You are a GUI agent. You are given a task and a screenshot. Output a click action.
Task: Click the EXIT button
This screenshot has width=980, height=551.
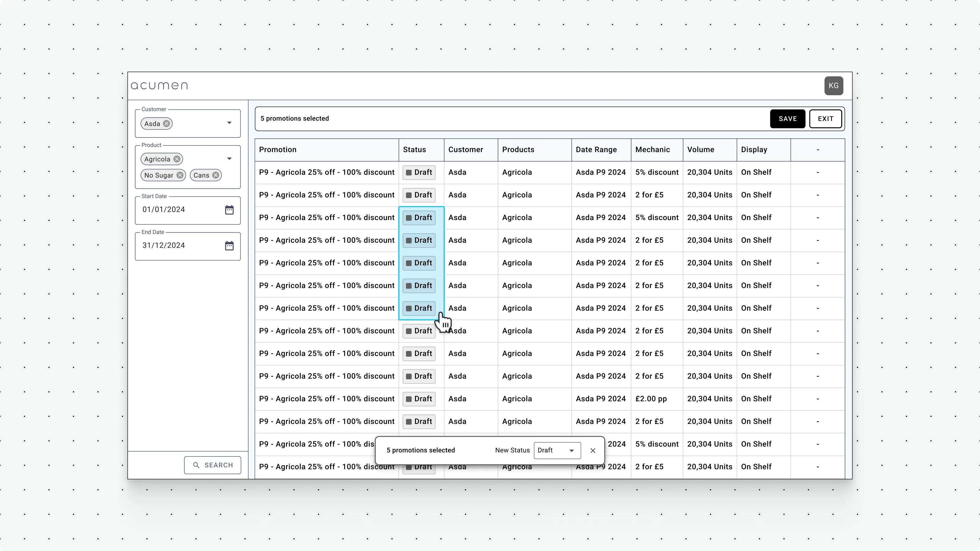click(826, 119)
